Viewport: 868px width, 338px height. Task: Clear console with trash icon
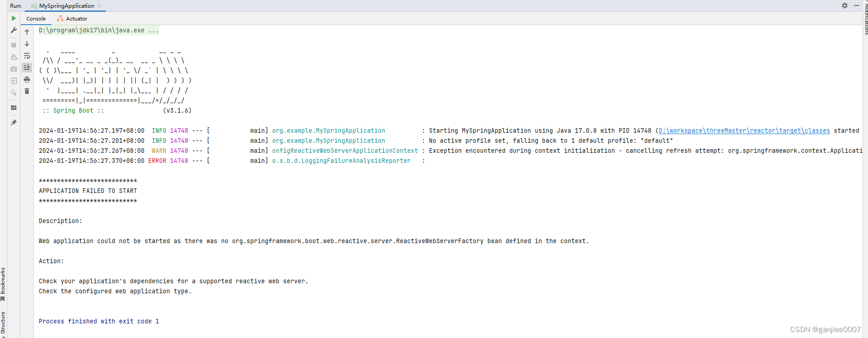pyautogui.click(x=27, y=91)
